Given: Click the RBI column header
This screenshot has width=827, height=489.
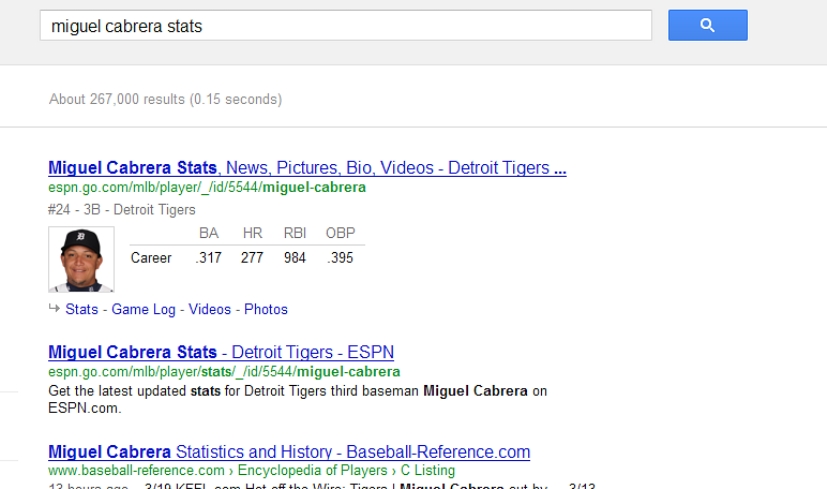Looking at the screenshot, I should pos(295,233).
